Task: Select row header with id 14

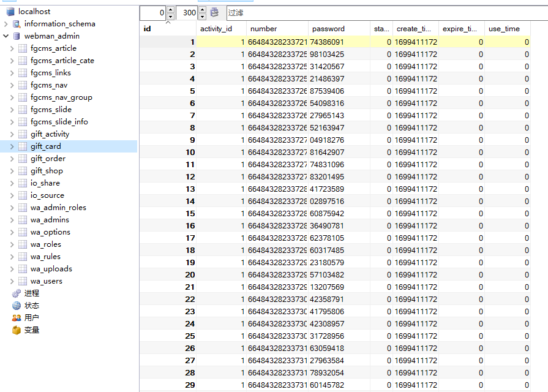Action: click(168, 201)
